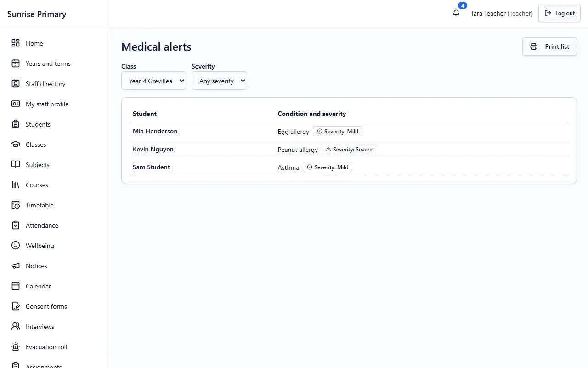
Task: Select Students in the navigation
Action: click(55, 124)
